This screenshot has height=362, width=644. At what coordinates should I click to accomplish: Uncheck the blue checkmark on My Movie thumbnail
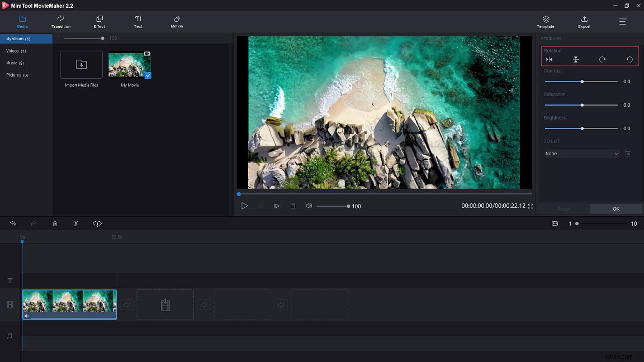(x=148, y=75)
